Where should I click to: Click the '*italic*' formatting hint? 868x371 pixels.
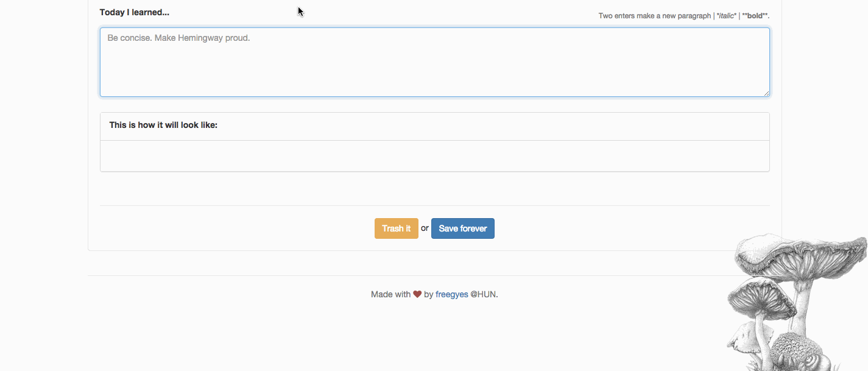(x=727, y=16)
